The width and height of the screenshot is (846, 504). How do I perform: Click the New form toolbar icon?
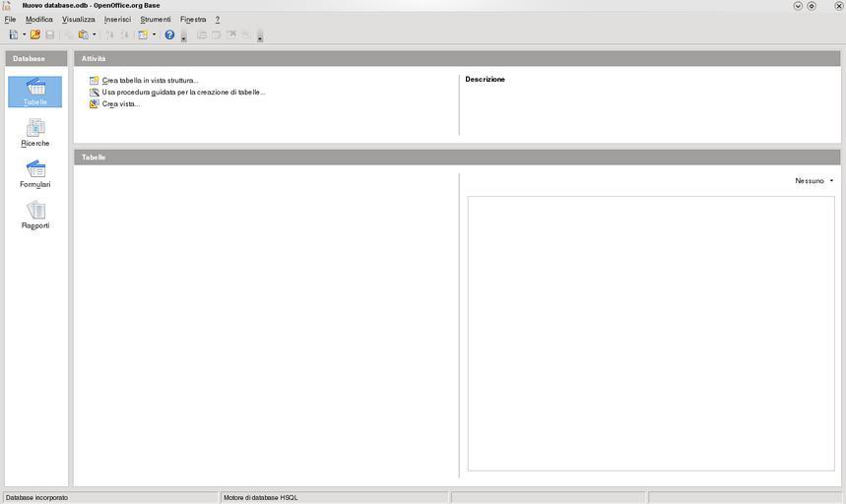click(x=143, y=34)
